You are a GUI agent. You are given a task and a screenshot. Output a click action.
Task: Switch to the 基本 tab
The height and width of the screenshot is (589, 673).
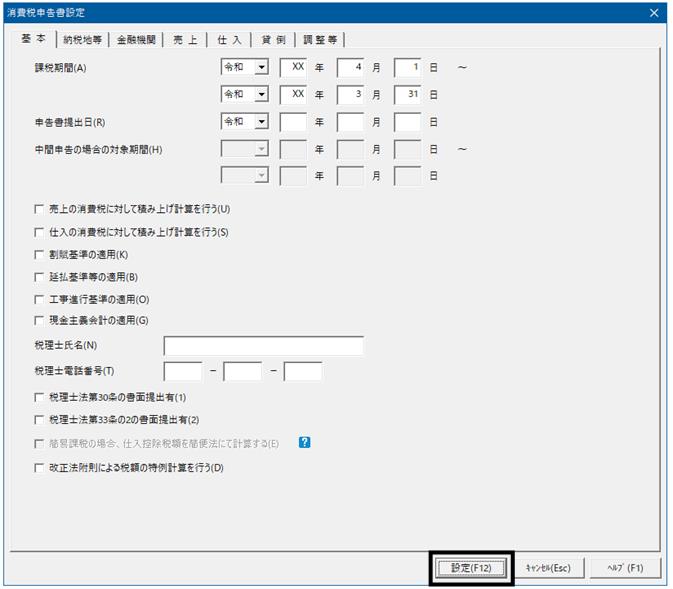click(x=33, y=39)
